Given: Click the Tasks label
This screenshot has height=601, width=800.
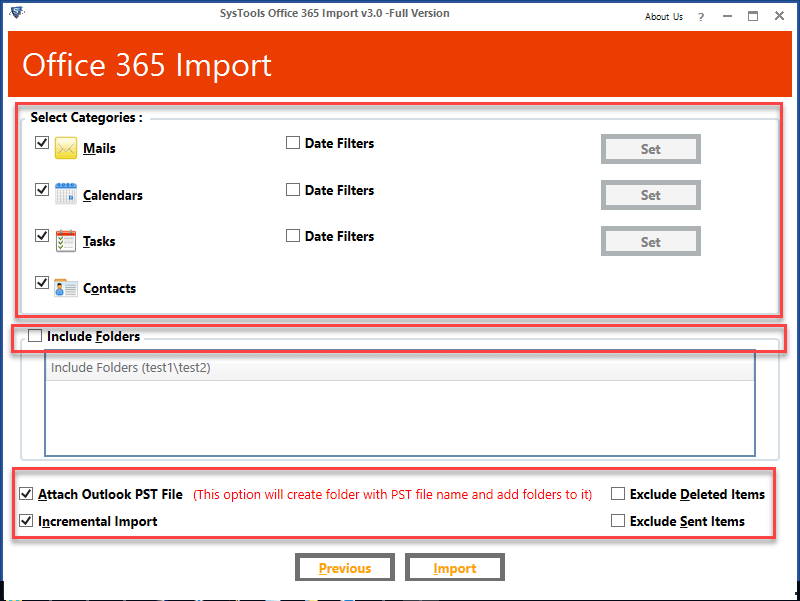Looking at the screenshot, I should (x=99, y=241).
